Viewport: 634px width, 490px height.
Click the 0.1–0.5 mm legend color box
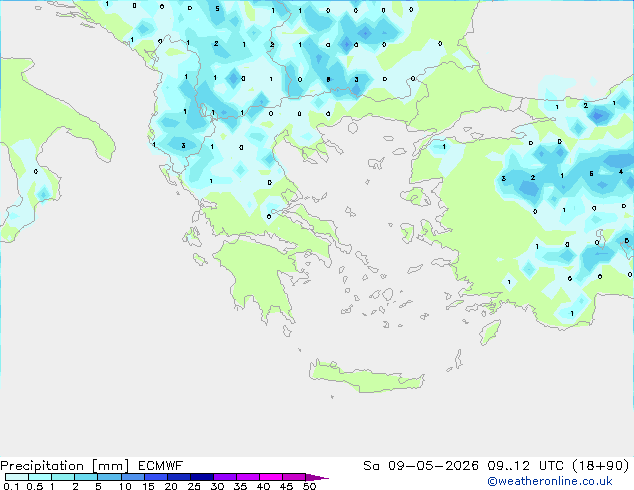pos(17,477)
